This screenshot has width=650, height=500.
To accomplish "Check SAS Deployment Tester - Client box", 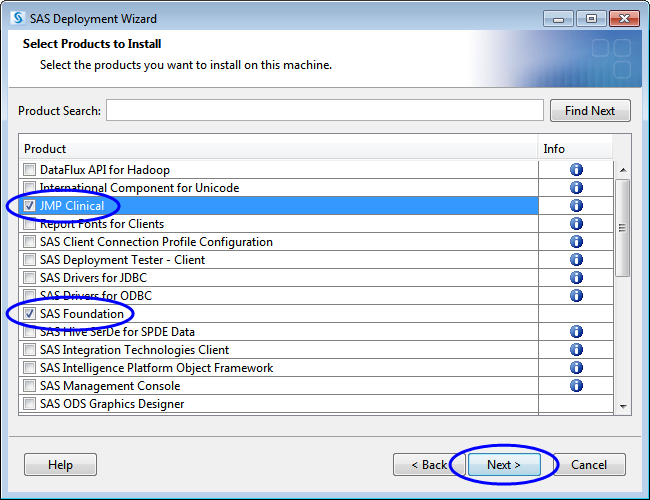I will [x=29, y=260].
